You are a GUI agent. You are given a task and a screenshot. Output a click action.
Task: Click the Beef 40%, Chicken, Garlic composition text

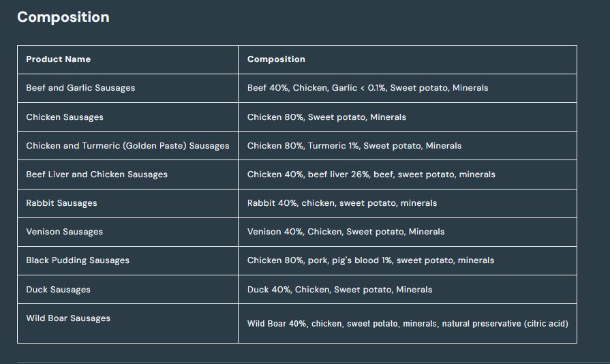point(367,88)
